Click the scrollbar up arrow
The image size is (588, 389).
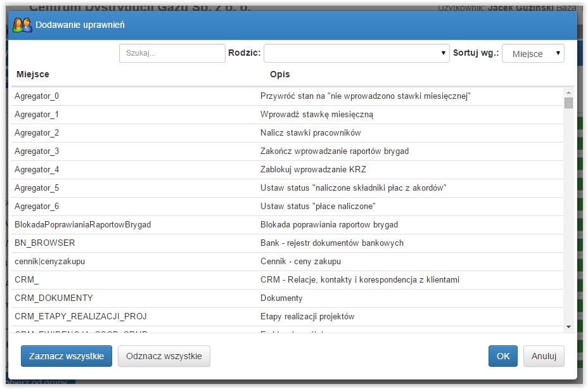pos(568,92)
